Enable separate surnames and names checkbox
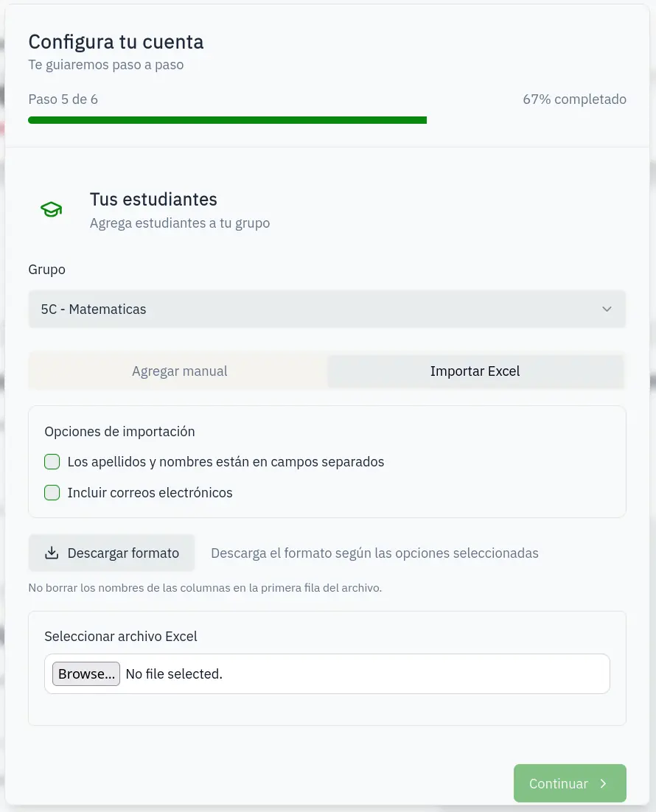The image size is (656, 812). (52, 462)
